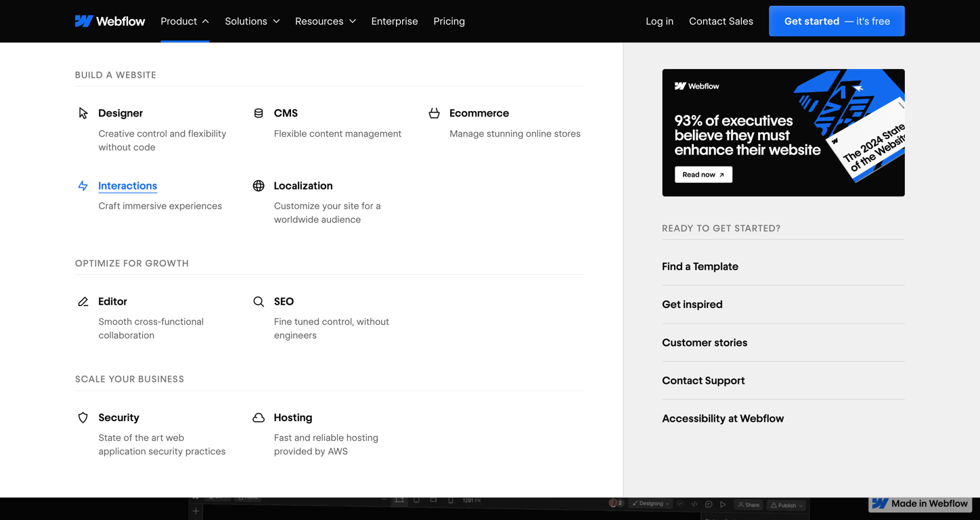Click the CMS database icon

point(259,113)
